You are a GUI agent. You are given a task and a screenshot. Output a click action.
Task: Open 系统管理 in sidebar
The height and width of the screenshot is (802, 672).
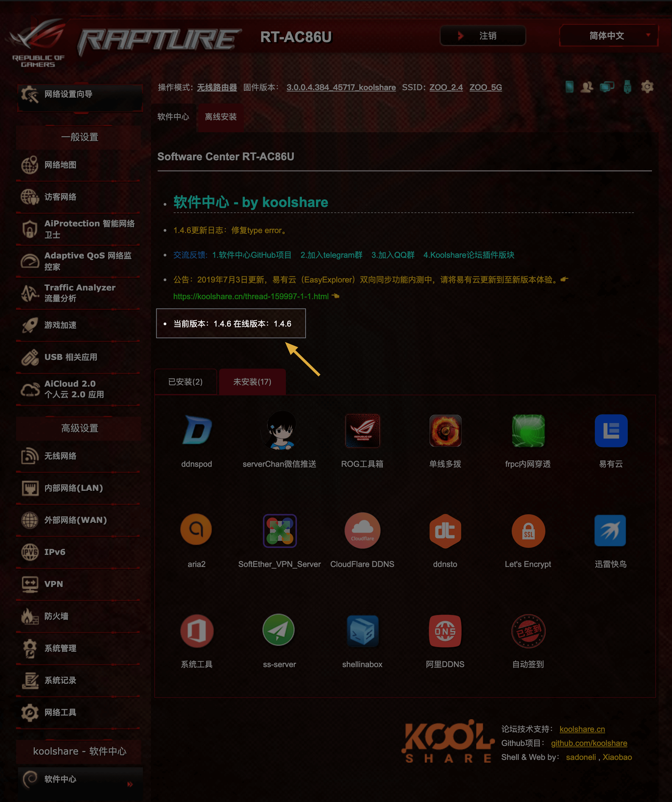pyautogui.click(x=78, y=648)
